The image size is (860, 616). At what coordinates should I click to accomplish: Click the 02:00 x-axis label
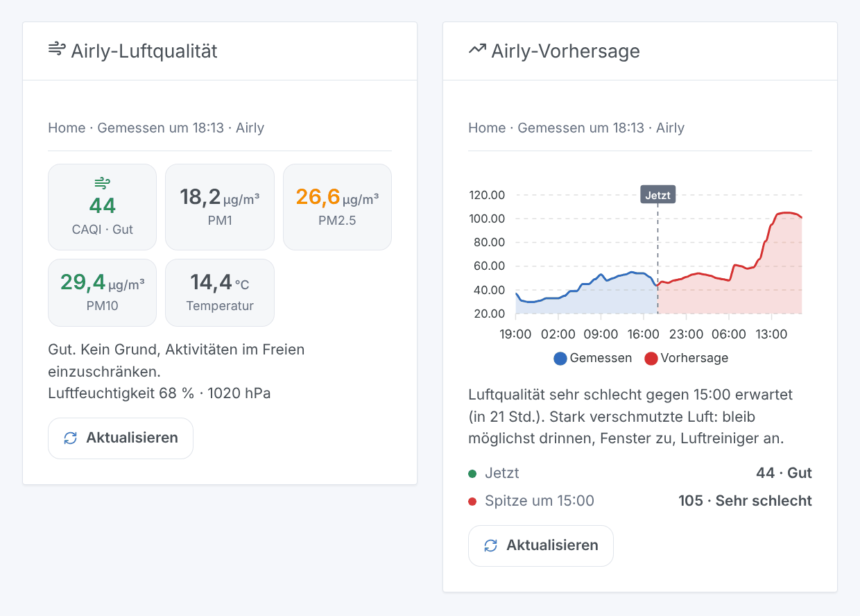point(558,334)
